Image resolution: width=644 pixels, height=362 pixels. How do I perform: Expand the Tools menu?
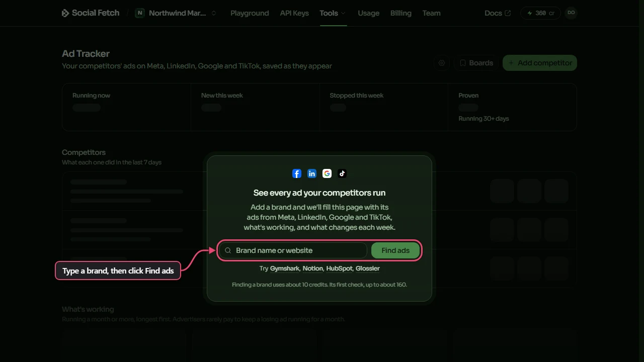(x=333, y=13)
